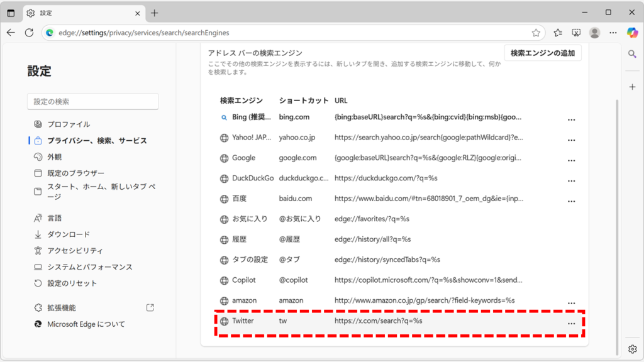Click the globe icon beside 百度
The image size is (644, 362).
point(224,199)
